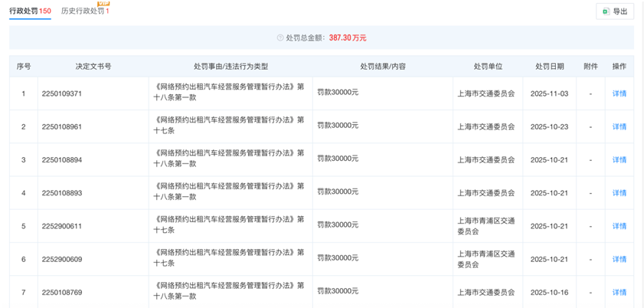The image size is (644, 308).
Task: Click the 处罚单位 column header
Action: tap(488, 67)
